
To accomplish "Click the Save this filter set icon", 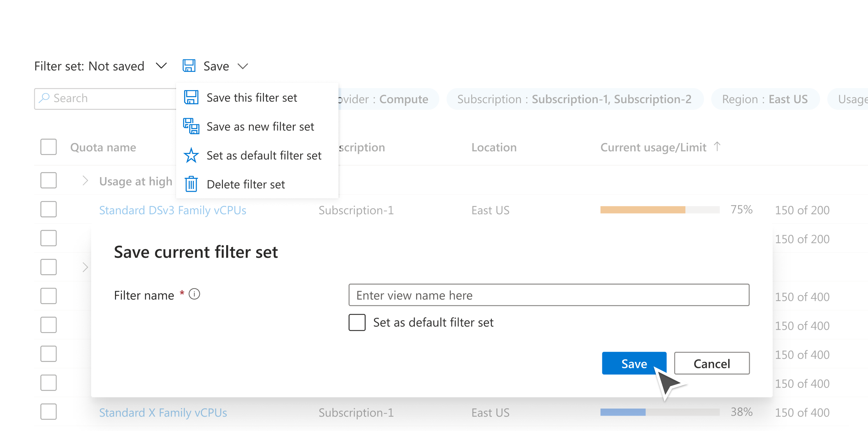I will tap(191, 97).
